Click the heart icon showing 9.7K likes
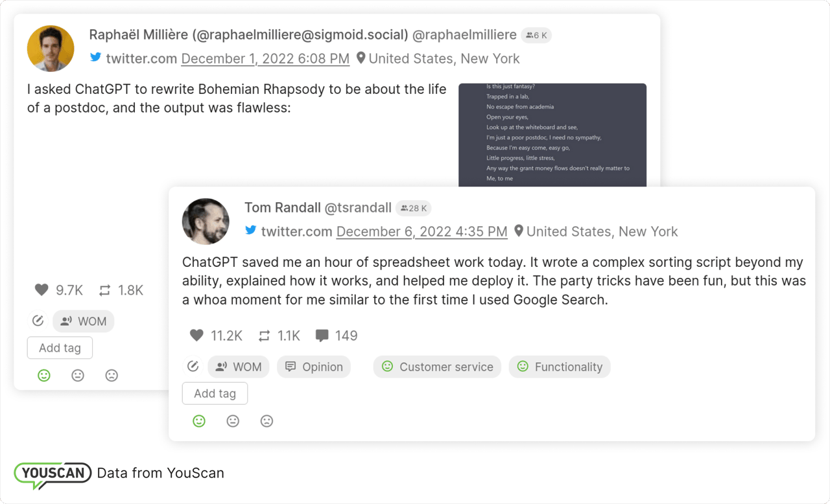Image resolution: width=830 pixels, height=504 pixels. (41, 290)
